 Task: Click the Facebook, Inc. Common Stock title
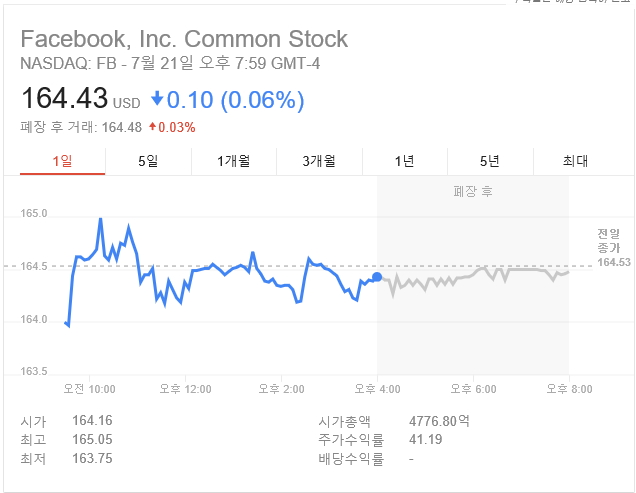[184, 40]
